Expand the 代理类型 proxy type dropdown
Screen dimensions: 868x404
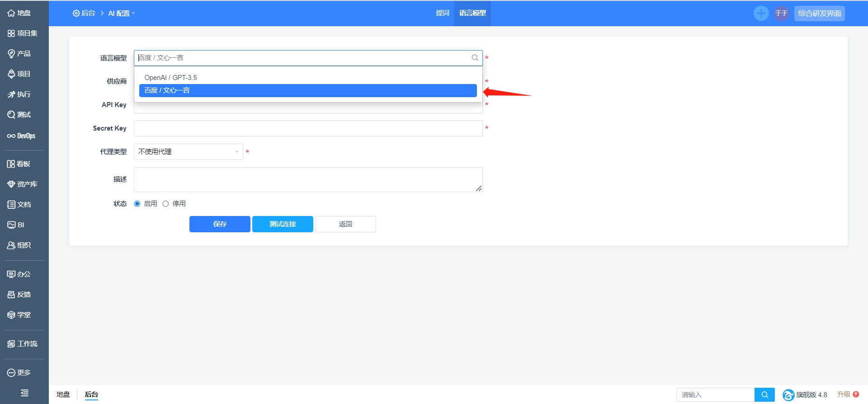[x=189, y=152]
